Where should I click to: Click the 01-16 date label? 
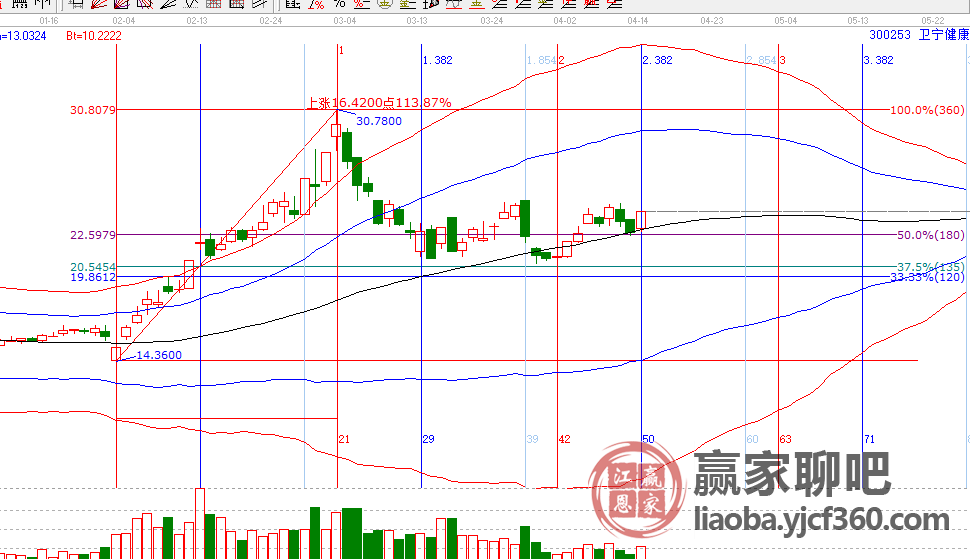(49, 20)
